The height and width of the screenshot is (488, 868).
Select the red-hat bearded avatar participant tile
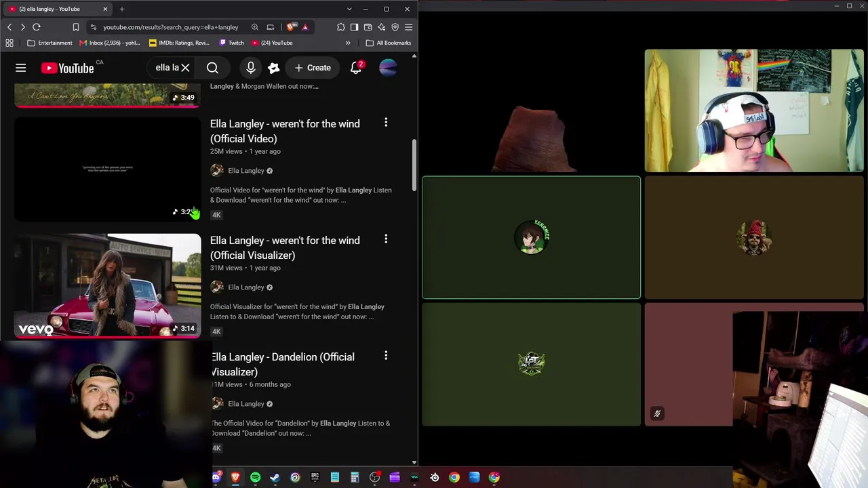click(754, 237)
